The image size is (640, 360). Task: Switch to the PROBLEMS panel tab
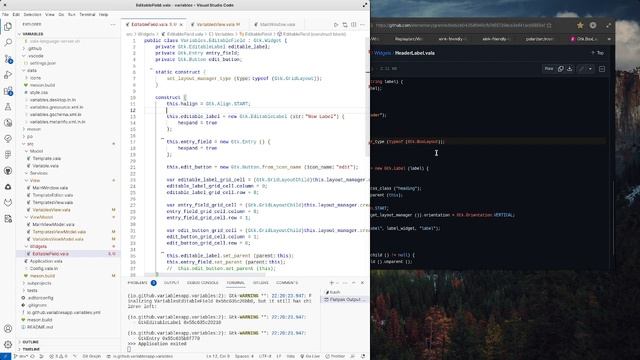pyautogui.click(x=138, y=282)
